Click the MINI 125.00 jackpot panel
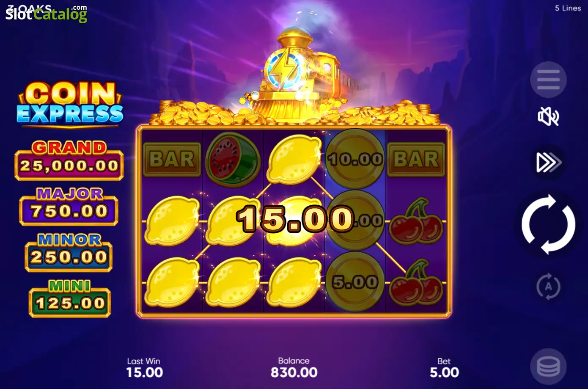Image resolution: width=588 pixels, height=389 pixels. click(x=70, y=298)
